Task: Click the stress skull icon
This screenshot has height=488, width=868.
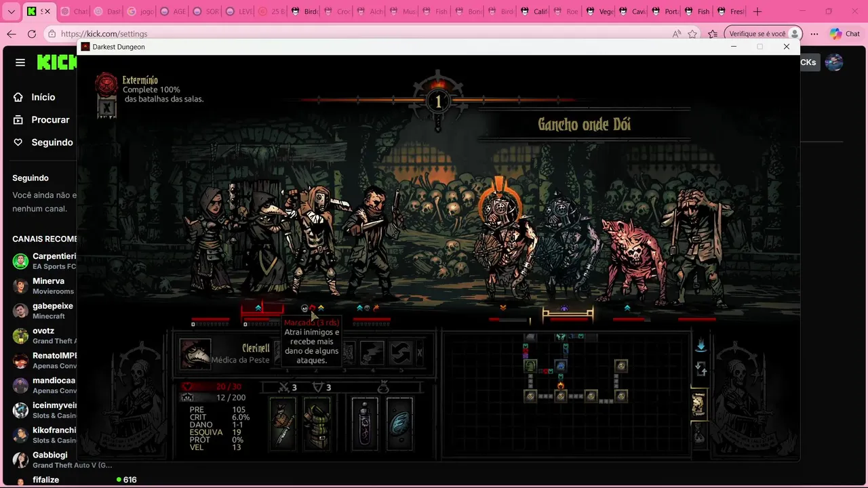Action: (x=187, y=397)
